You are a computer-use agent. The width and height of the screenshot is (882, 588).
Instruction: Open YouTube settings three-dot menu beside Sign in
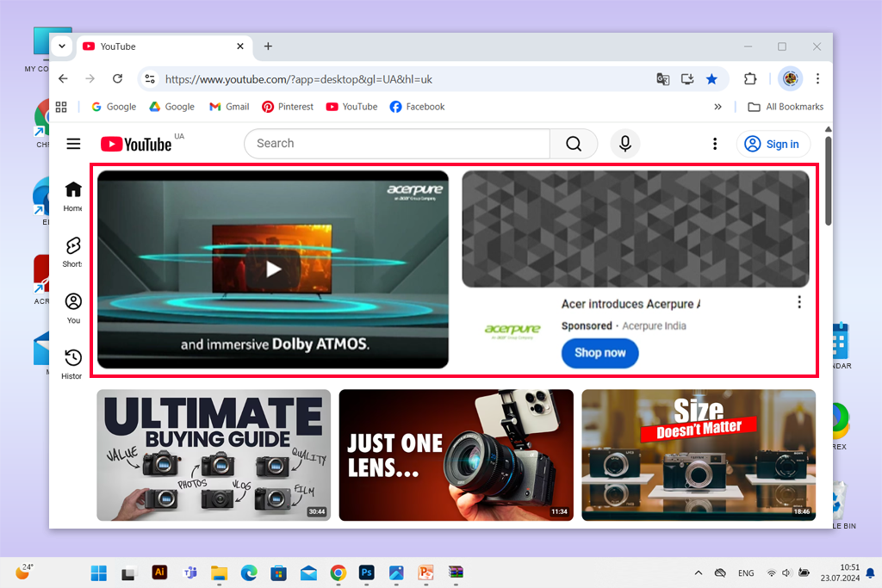tap(715, 144)
